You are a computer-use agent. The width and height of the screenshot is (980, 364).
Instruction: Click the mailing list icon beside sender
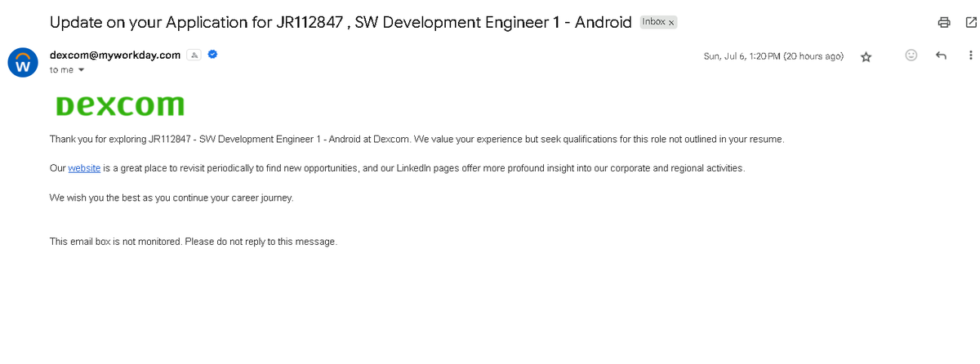pyautogui.click(x=194, y=55)
